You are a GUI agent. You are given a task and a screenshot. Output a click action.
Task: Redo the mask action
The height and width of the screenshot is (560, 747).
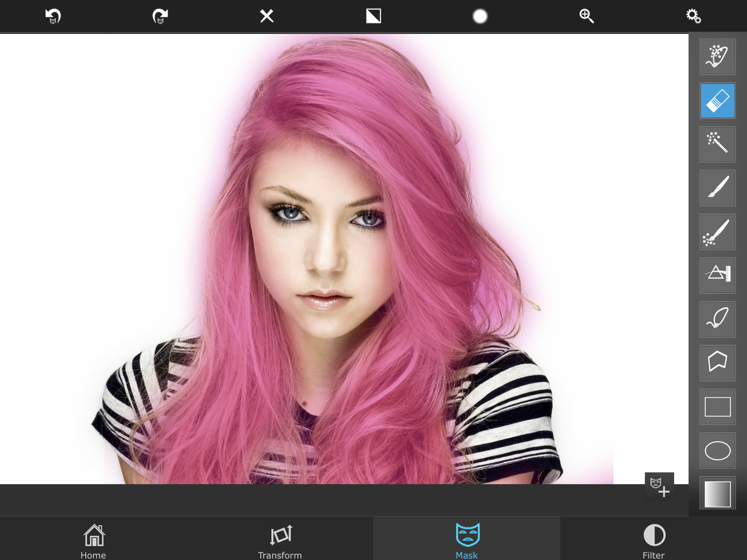(x=160, y=16)
